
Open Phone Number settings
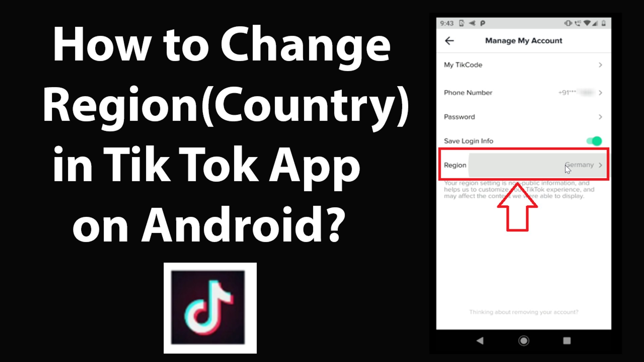click(523, 93)
